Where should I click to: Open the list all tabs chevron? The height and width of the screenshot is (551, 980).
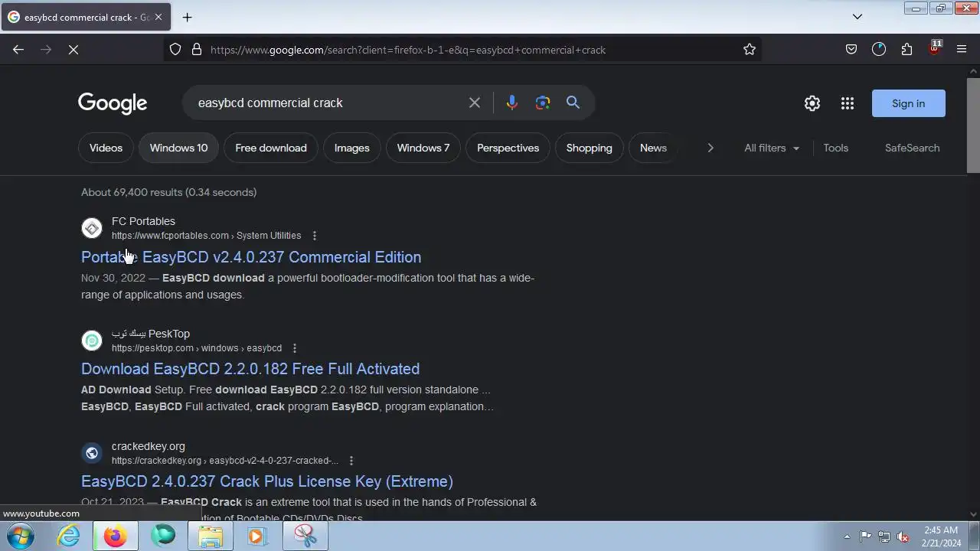[x=857, y=17]
